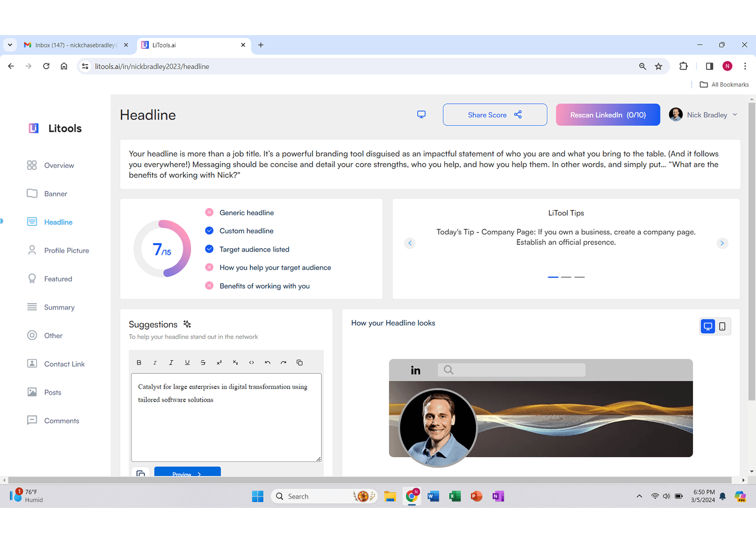The image size is (756, 543).
Task: Open the Banner section
Action: (x=47, y=194)
